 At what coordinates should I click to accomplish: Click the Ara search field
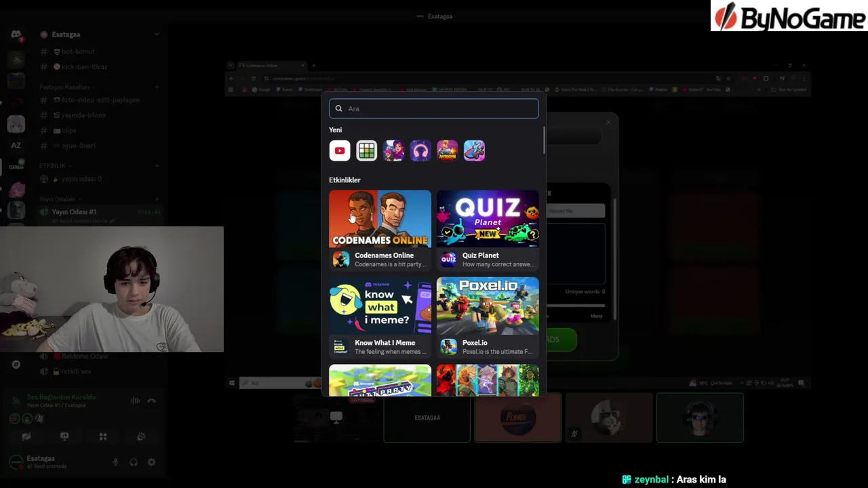click(434, 108)
